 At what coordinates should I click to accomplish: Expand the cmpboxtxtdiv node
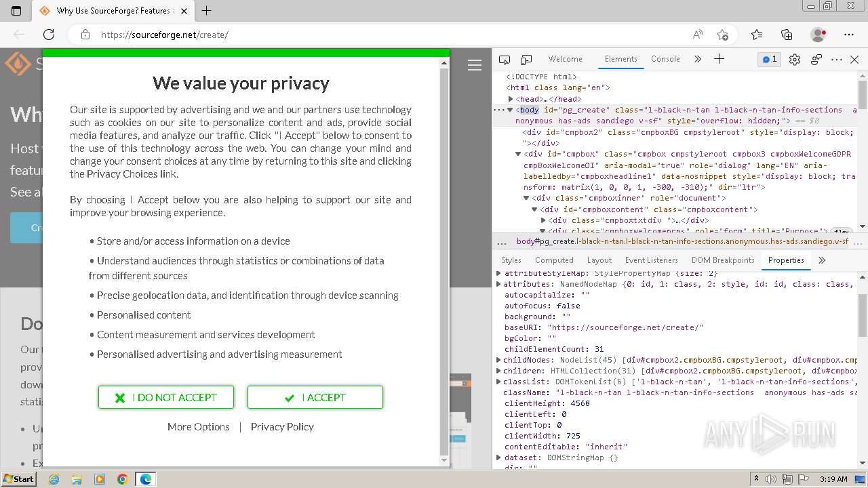tap(543, 220)
